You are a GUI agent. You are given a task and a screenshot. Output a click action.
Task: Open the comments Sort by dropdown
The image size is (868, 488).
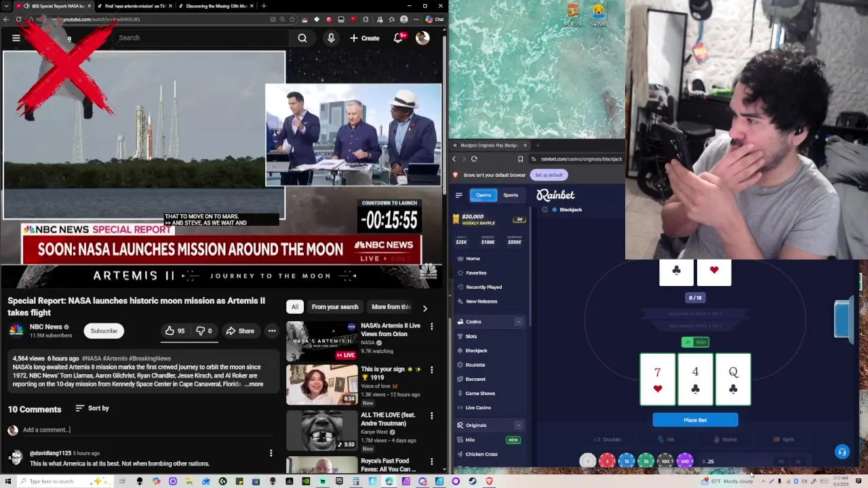(92, 408)
